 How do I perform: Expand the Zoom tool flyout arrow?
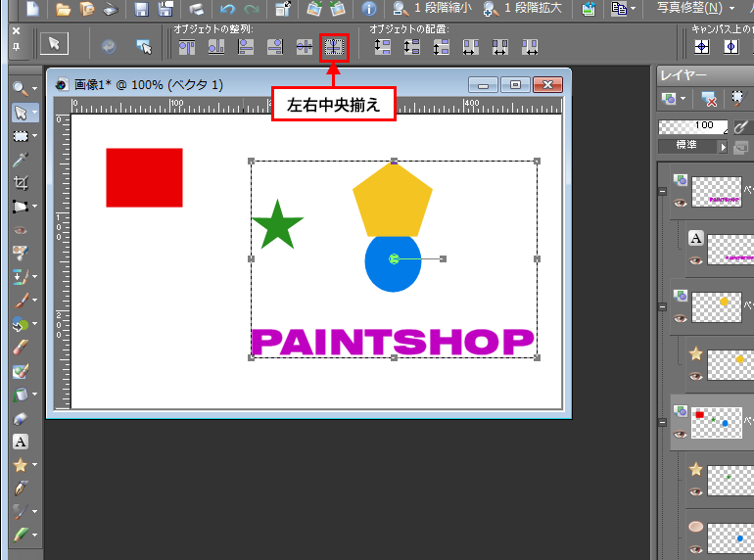click(x=34, y=88)
